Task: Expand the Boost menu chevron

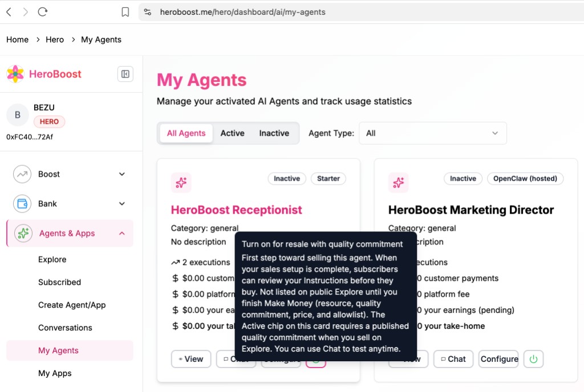Action: [x=122, y=174]
